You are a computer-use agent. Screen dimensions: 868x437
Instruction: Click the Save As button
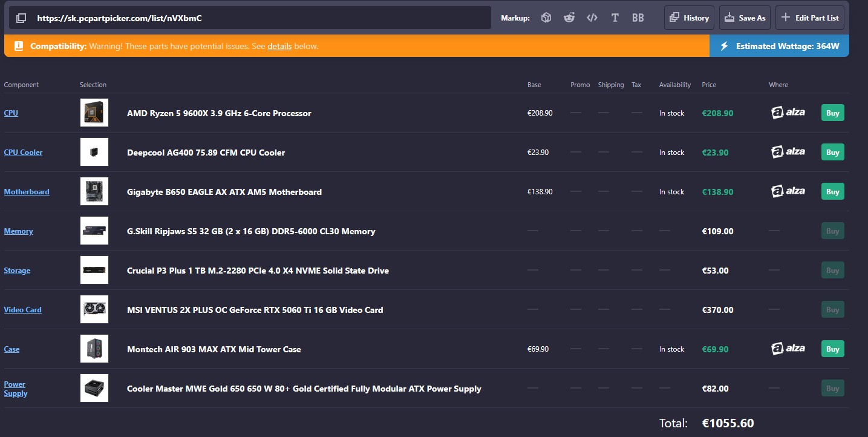(x=745, y=18)
